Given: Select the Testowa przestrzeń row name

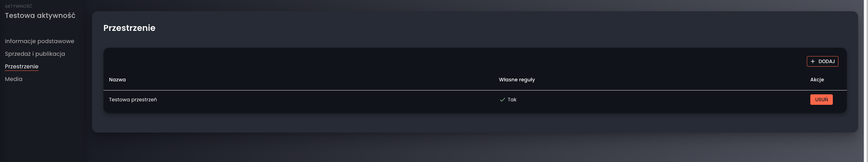Looking at the screenshot, I should (x=133, y=100).
